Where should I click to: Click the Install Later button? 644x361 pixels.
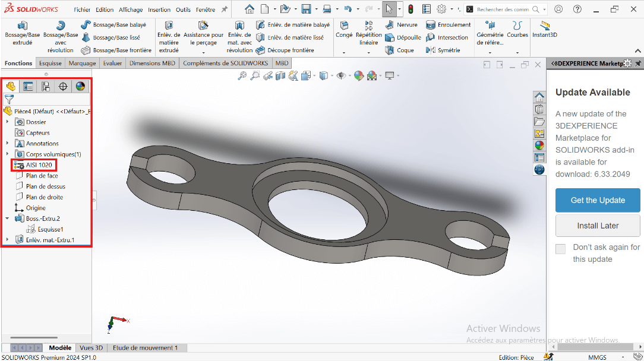pyautogui.click(x=598, y=226)
